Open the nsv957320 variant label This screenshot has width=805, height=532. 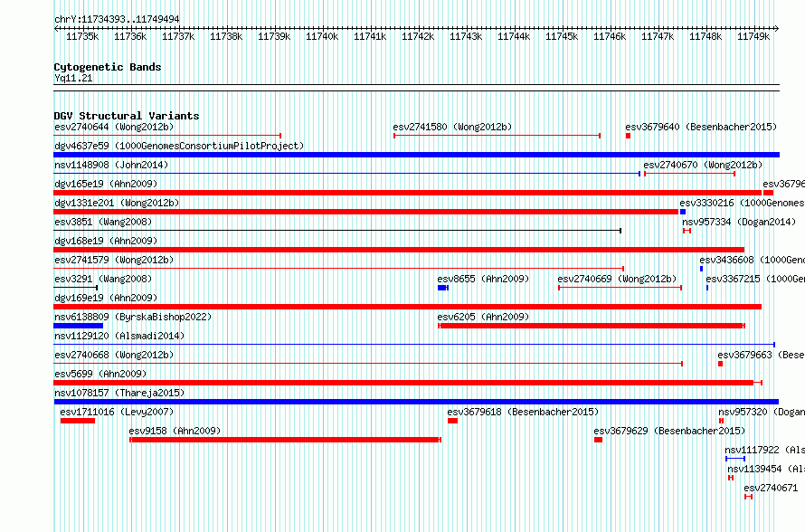coord(762,412)
